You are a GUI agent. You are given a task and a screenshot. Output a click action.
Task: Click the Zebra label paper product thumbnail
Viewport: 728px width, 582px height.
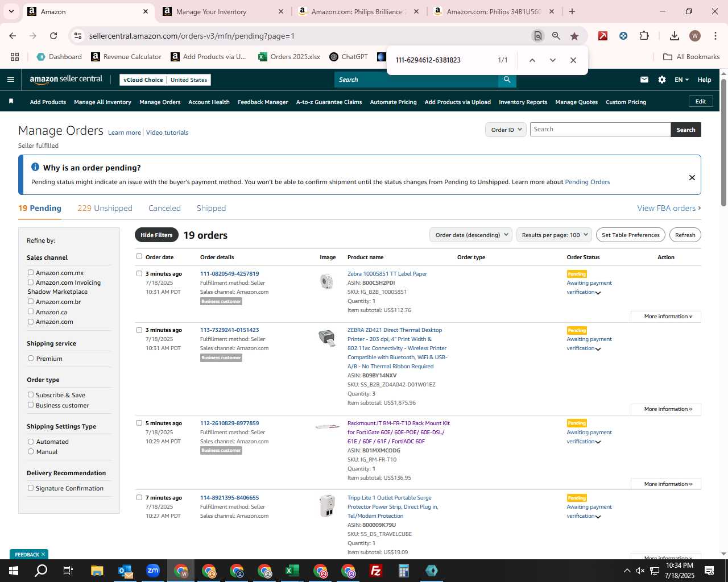point(326,281)
